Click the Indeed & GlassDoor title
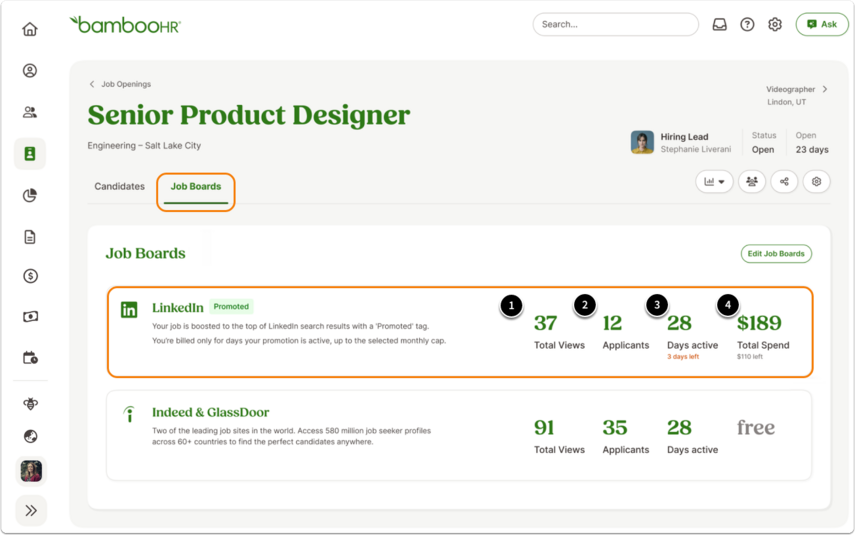The image size is (855, 535). coord(210,412)
